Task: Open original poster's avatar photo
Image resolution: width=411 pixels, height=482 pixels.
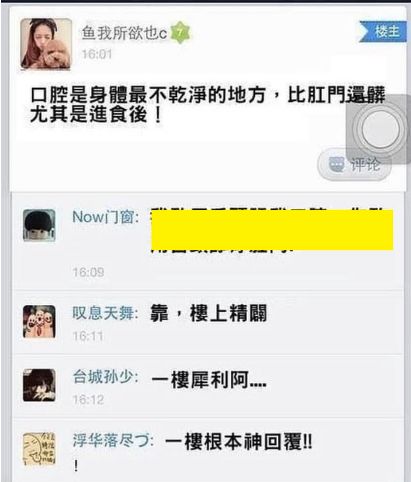Action: (x=46, y=44)
